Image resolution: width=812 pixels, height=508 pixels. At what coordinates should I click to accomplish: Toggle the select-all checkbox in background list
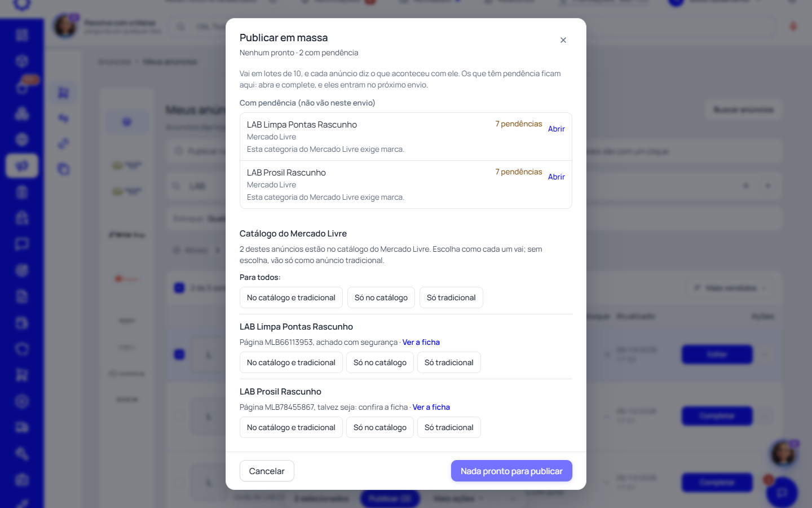pos(179,288)
